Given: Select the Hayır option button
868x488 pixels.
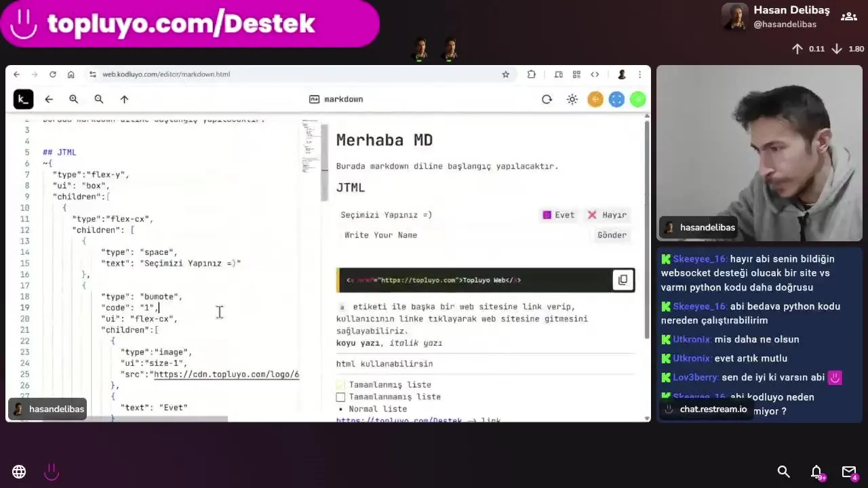Looking at the screenshot, I should (x=608, y=215).
